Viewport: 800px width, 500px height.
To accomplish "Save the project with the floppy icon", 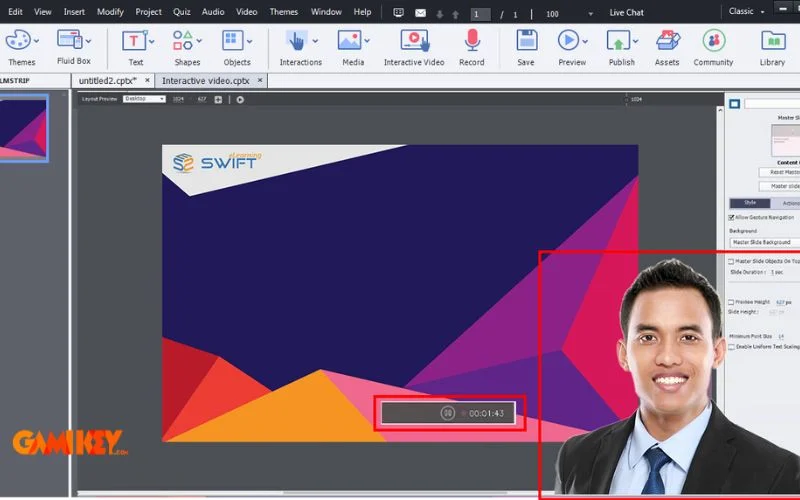I will pos(527,40).
